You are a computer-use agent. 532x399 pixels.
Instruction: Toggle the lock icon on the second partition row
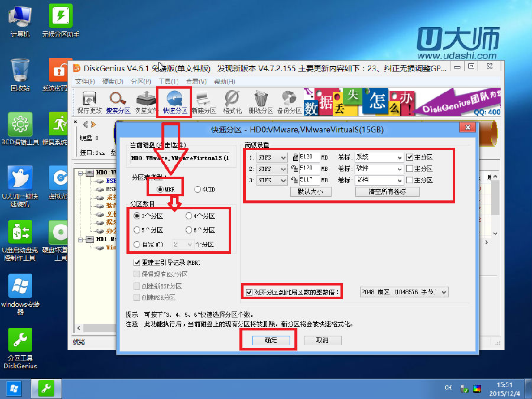pos(295,168)
